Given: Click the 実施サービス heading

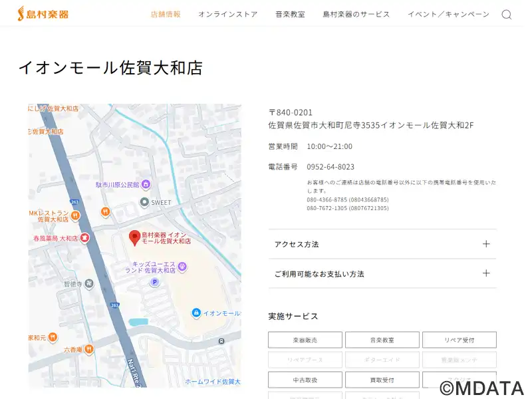Looking at the screenshot, I should pos(293,317).
